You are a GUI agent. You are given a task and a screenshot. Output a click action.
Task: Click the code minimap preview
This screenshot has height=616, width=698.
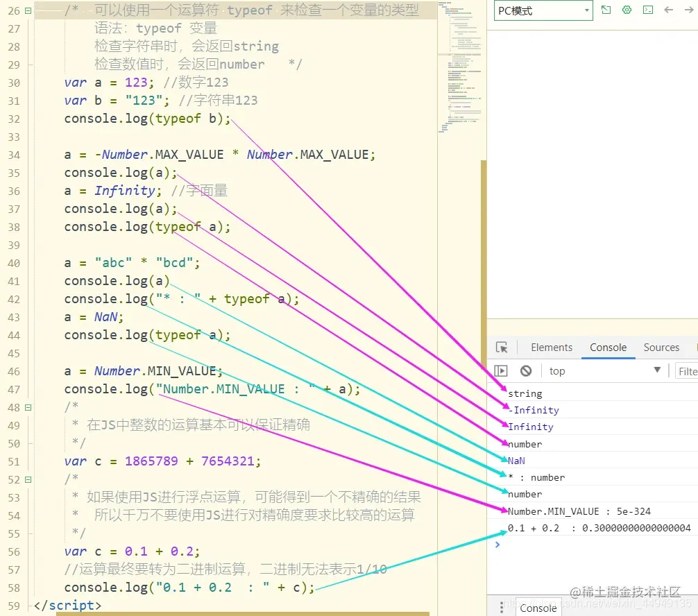[460, 67]
